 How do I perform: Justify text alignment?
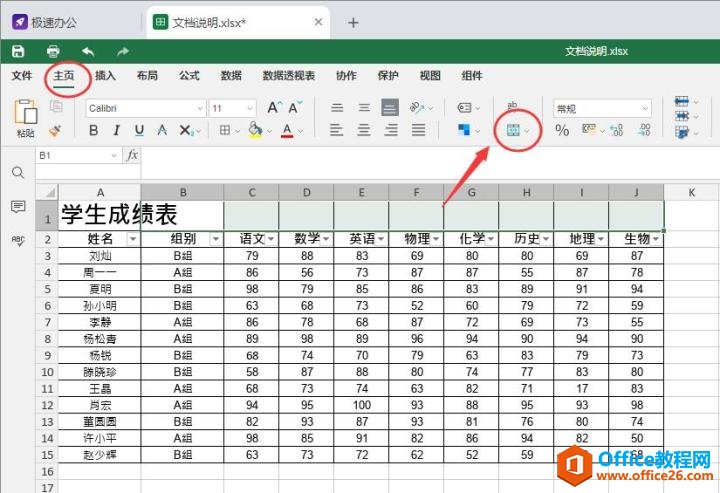click(418, 130)
